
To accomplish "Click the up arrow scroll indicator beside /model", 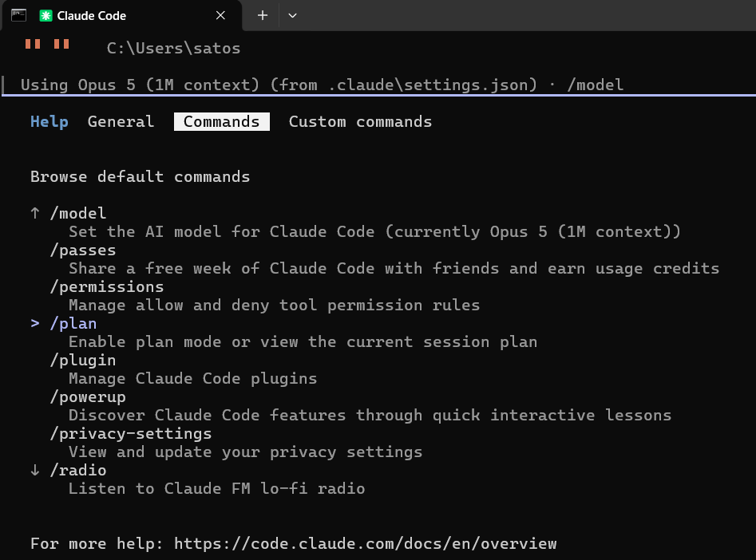I will coord(34,213).
